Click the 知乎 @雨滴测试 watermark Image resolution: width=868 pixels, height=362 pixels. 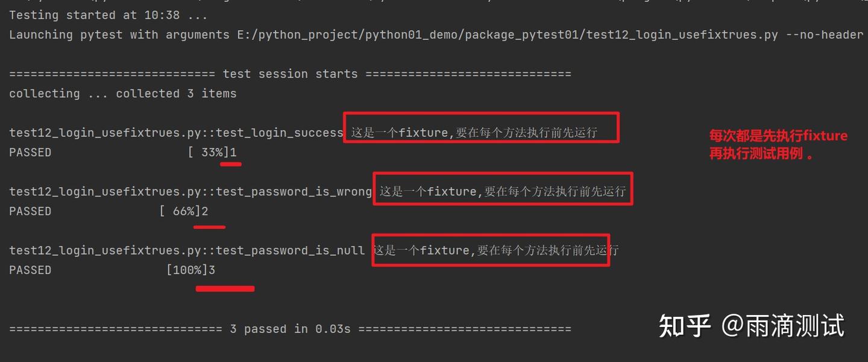click(x=751, y=326)
